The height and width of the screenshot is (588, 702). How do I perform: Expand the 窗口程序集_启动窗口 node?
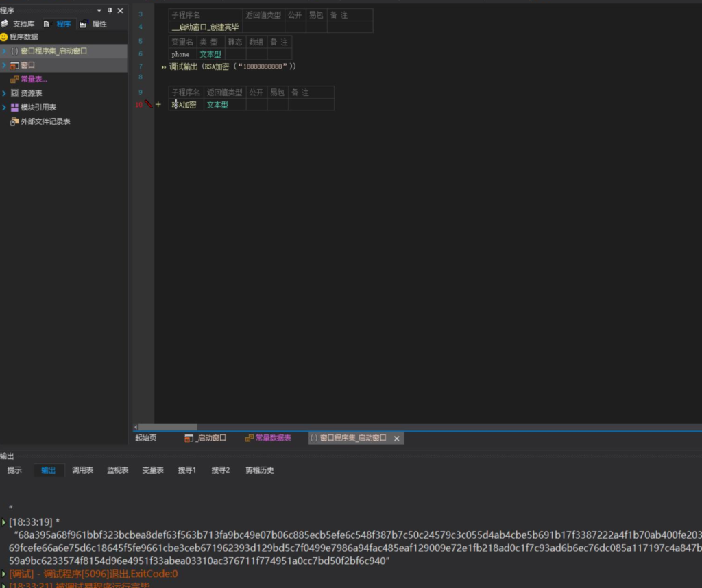tap(4, 51)
